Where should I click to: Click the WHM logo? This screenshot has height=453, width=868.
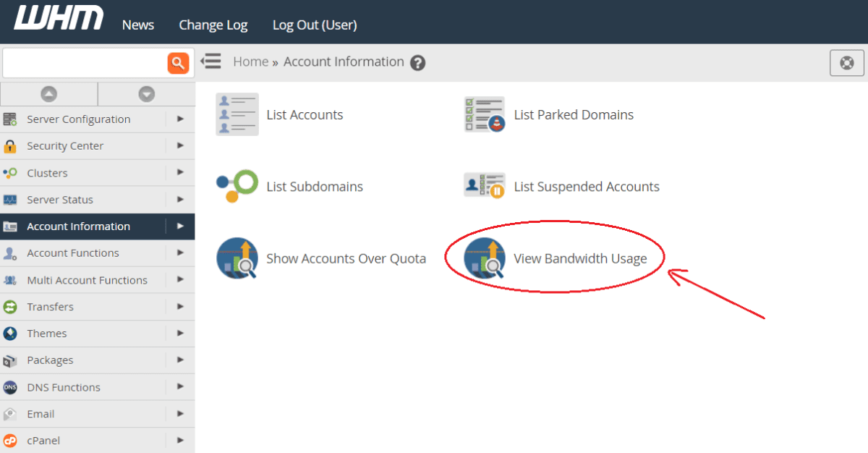[58, 18]
